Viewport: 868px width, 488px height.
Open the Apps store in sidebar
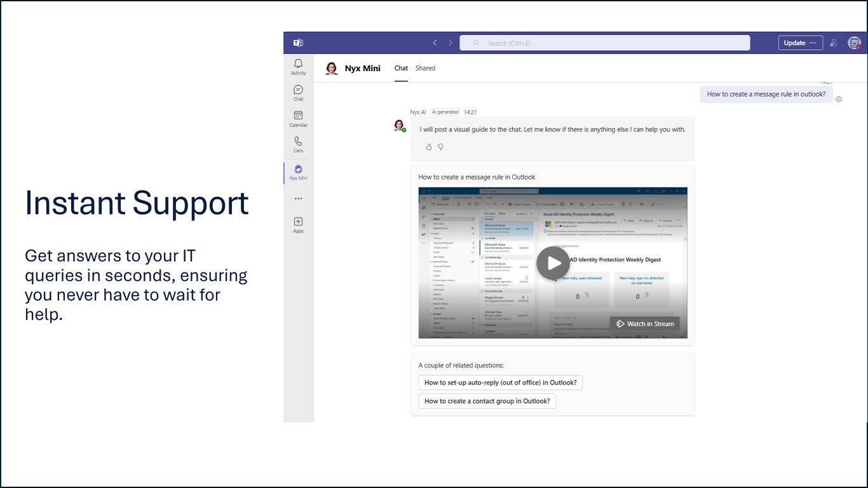[298, 225]
